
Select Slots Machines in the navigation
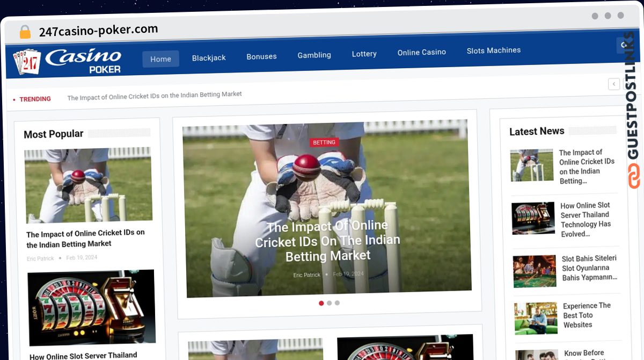(494, 50)
